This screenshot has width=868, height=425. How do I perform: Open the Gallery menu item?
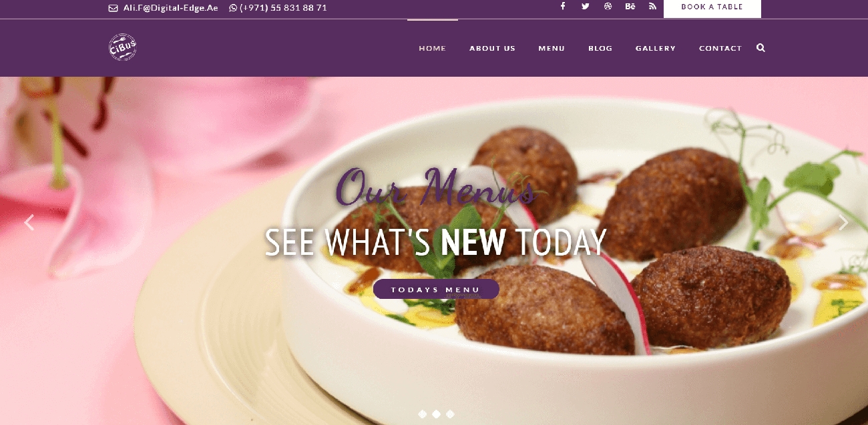(656, 48)
